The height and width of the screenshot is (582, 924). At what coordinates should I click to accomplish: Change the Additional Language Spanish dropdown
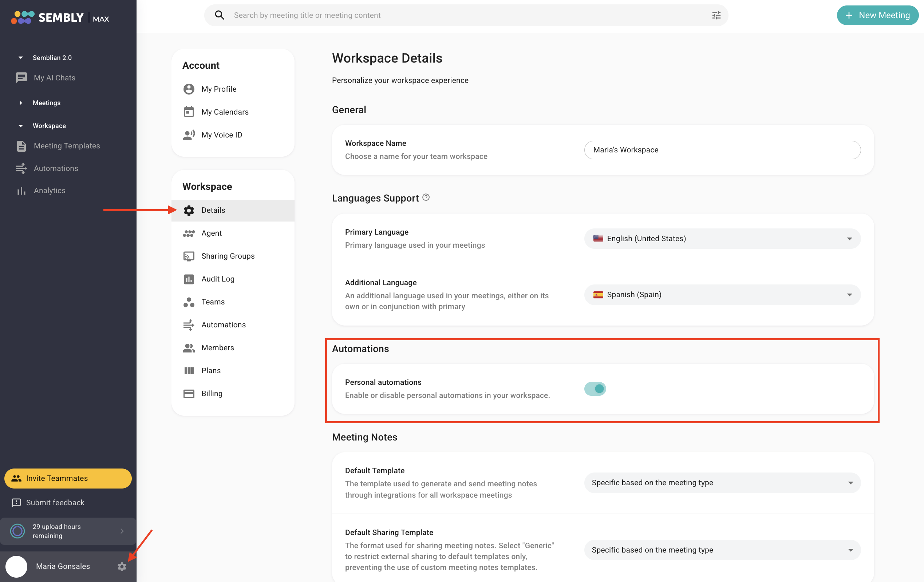tap(722, 295)
